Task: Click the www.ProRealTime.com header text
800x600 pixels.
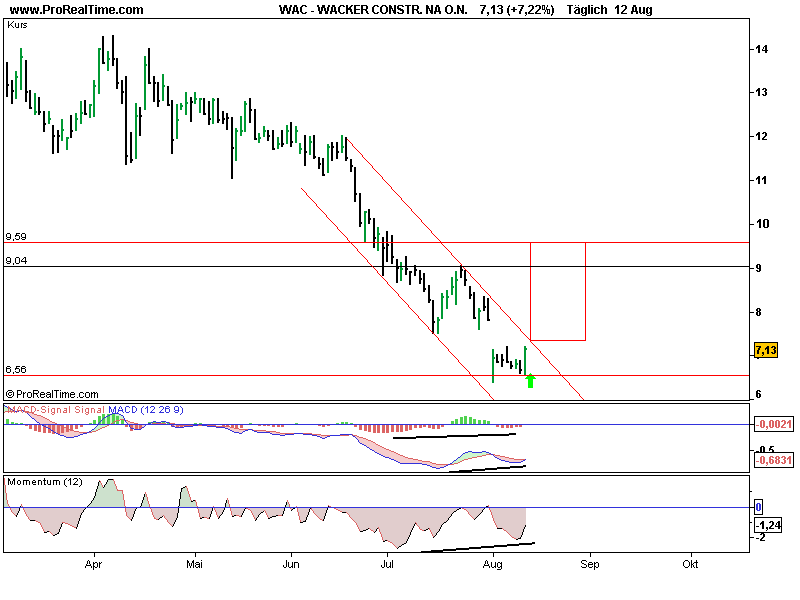Action: (77, 10)
